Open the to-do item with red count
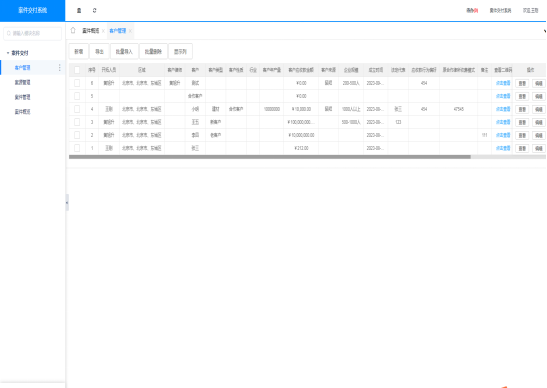The height and width of the screenshot is (388, 547). coord(472,10)
